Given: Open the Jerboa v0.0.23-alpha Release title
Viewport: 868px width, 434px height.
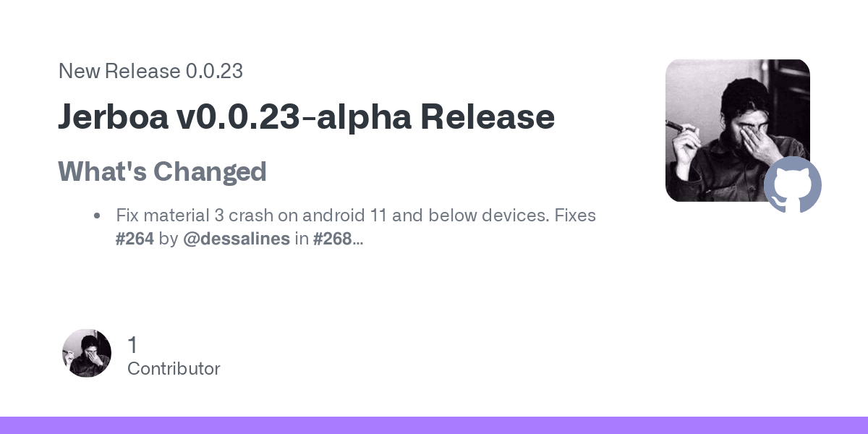Looking at the screenshot, I should click(x=307, y=116).
